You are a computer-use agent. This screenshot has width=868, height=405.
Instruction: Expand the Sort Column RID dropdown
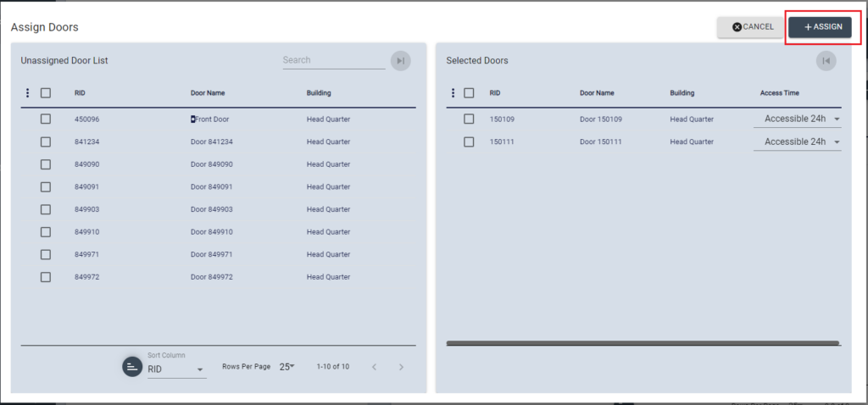(176, 369)
